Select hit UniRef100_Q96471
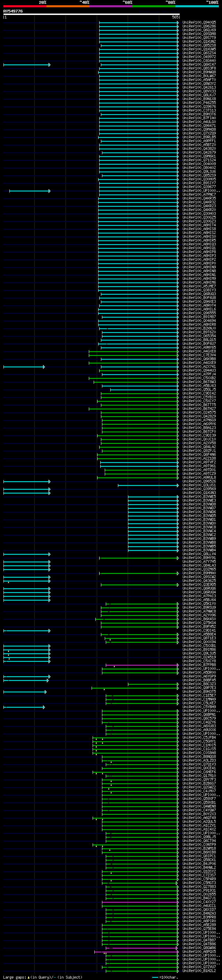This screenshot has height=980, width=222. 199,125
